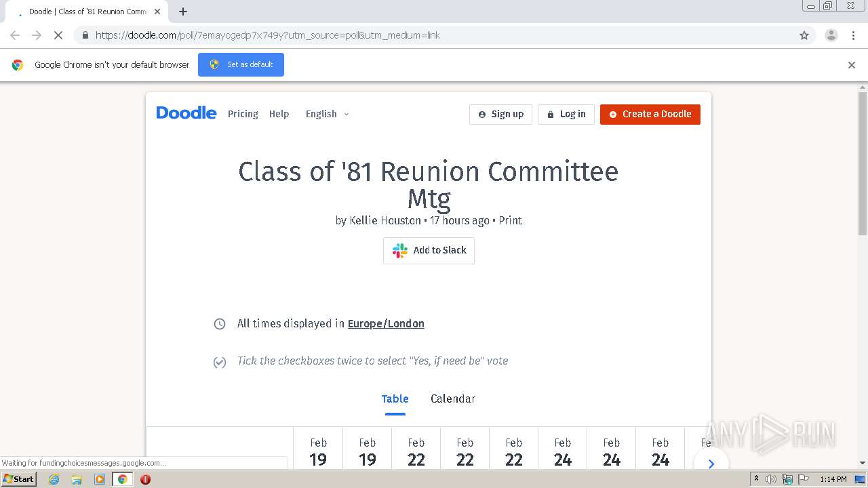Screen dimensions: 868x488
Task: Open the Chrome profile avatar
Action: [831, 35]
